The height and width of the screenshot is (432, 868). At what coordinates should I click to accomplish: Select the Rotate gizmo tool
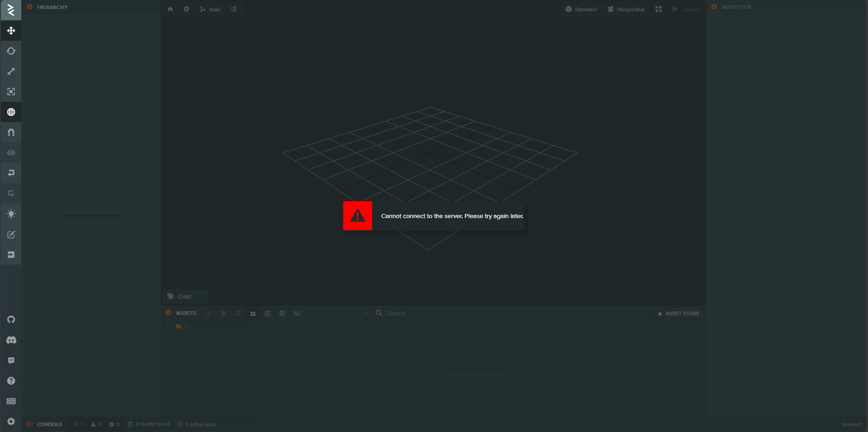point(11,51)
